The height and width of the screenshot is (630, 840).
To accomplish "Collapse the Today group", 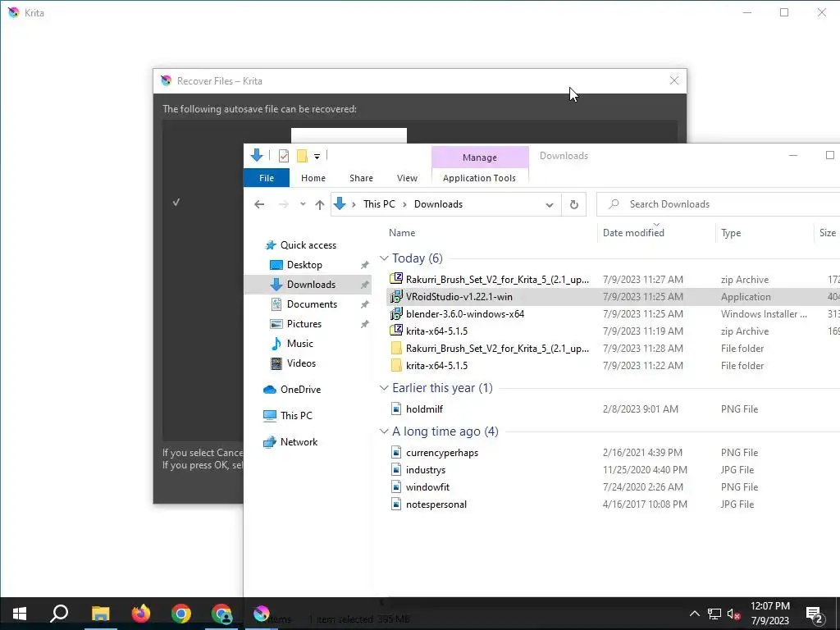I will (384, 258).
